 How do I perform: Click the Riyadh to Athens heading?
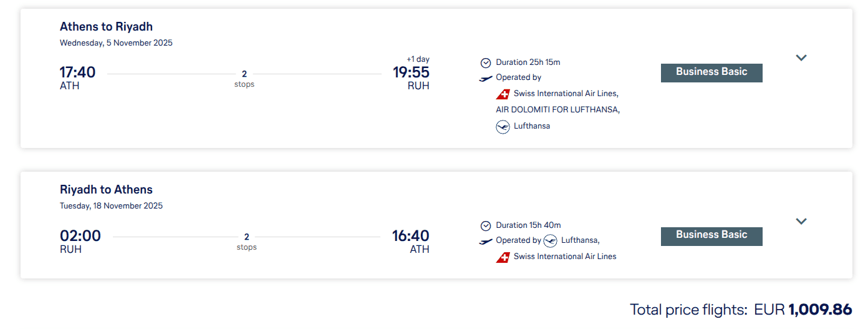click(106, 190)
